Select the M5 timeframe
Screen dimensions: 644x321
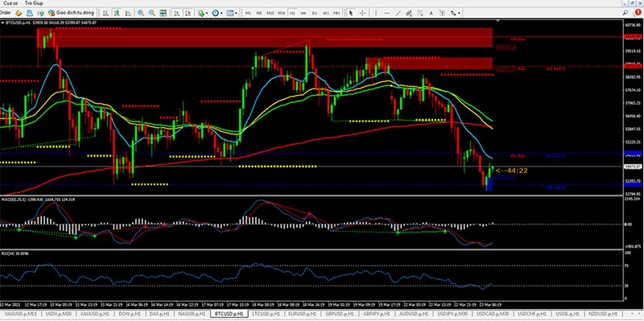click(259, 13)
